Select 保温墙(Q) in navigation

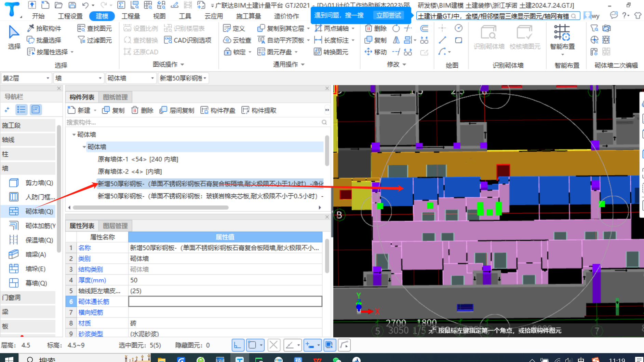(x=31, y=240)
